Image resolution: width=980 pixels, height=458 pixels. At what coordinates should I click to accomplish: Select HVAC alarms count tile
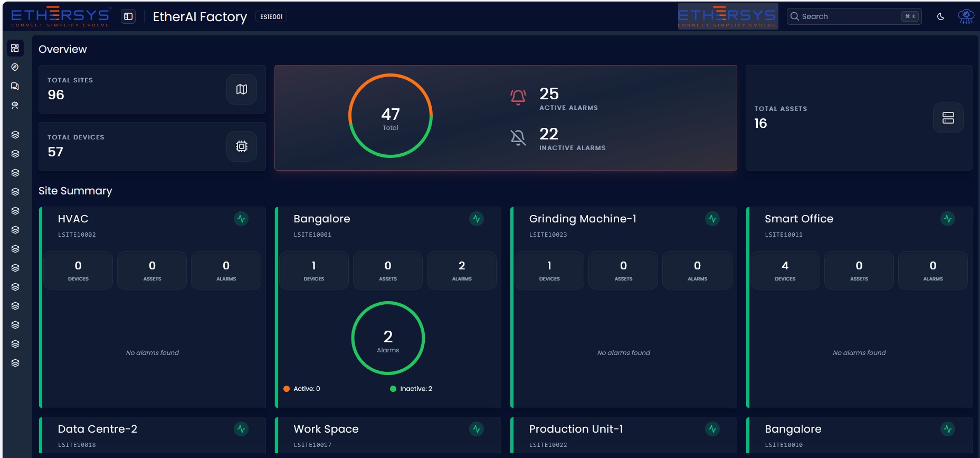[x=226, y=270]
